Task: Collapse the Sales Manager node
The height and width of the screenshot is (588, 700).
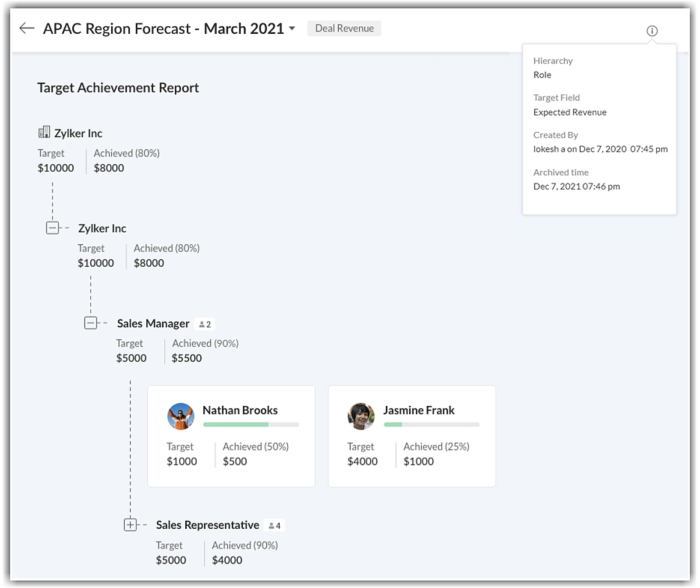Action: click(90, 323)
